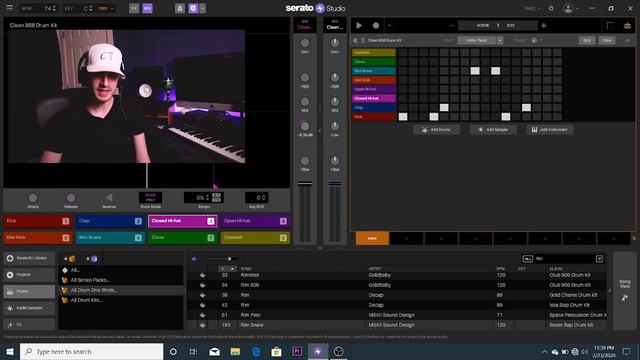Open the FX library tab

point(29,324)
